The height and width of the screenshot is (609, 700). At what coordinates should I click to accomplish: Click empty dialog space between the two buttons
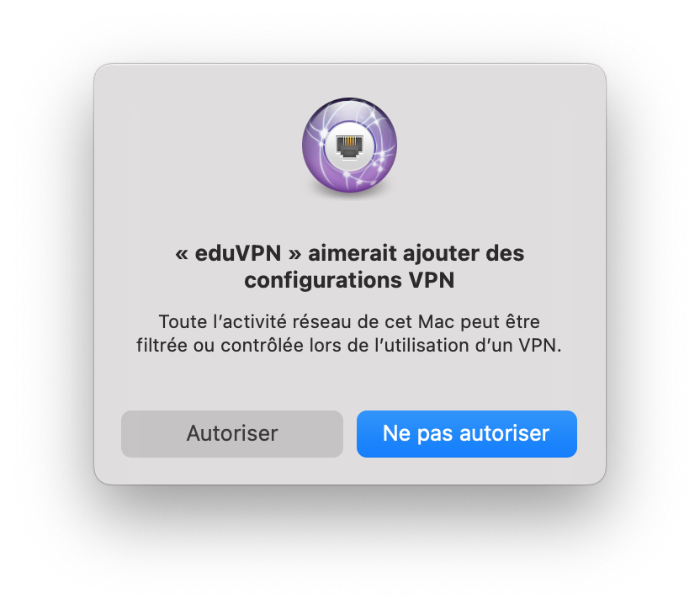(x=349, y=433)
